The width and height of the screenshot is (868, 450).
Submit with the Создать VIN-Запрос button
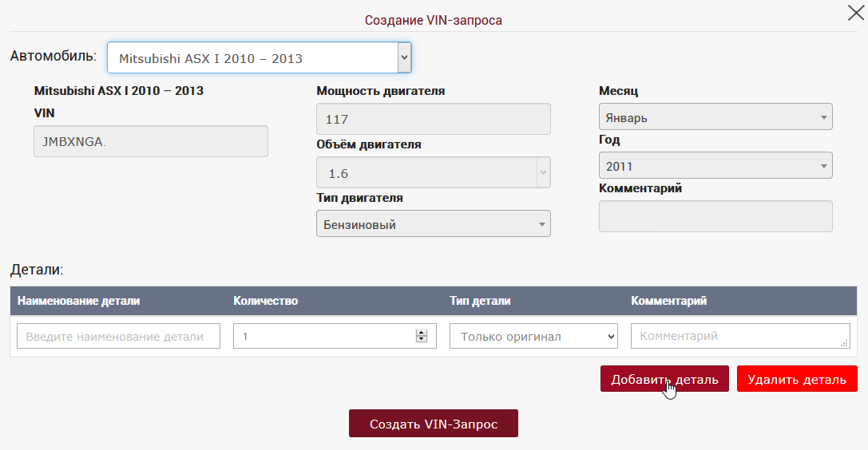point(433,424)
